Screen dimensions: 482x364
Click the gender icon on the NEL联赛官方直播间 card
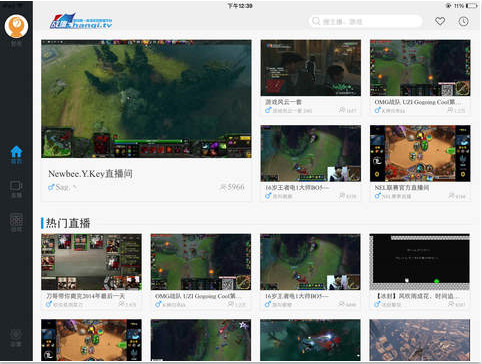[377, 196]
